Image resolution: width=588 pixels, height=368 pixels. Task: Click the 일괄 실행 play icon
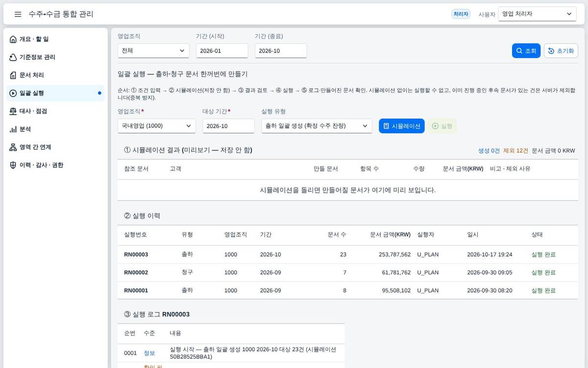click(x=13, y=93)
